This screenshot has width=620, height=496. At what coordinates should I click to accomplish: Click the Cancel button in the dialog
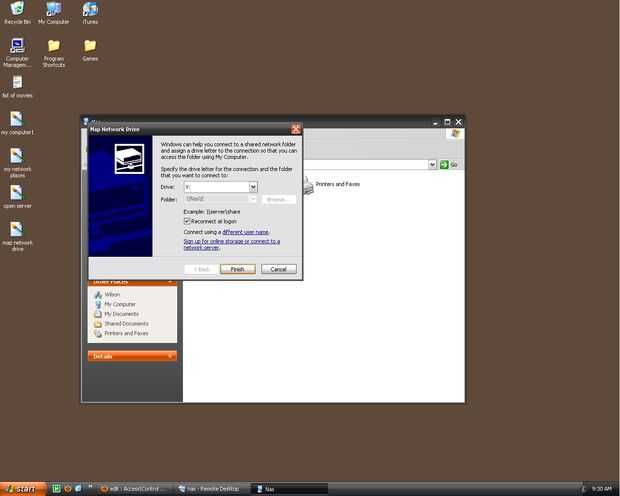click(279, 269)
